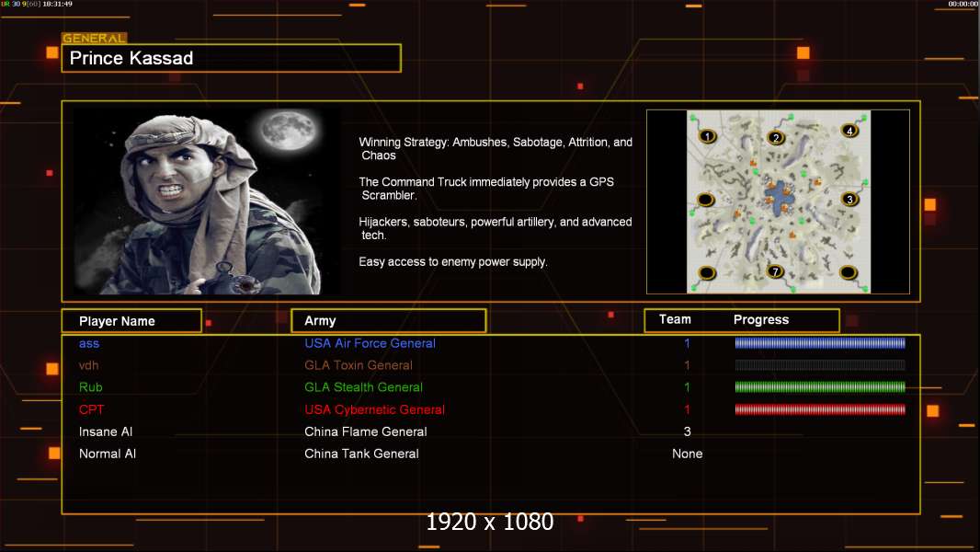Click the green progress bar for player Rub
980x552 pixels.
point(820,387)
